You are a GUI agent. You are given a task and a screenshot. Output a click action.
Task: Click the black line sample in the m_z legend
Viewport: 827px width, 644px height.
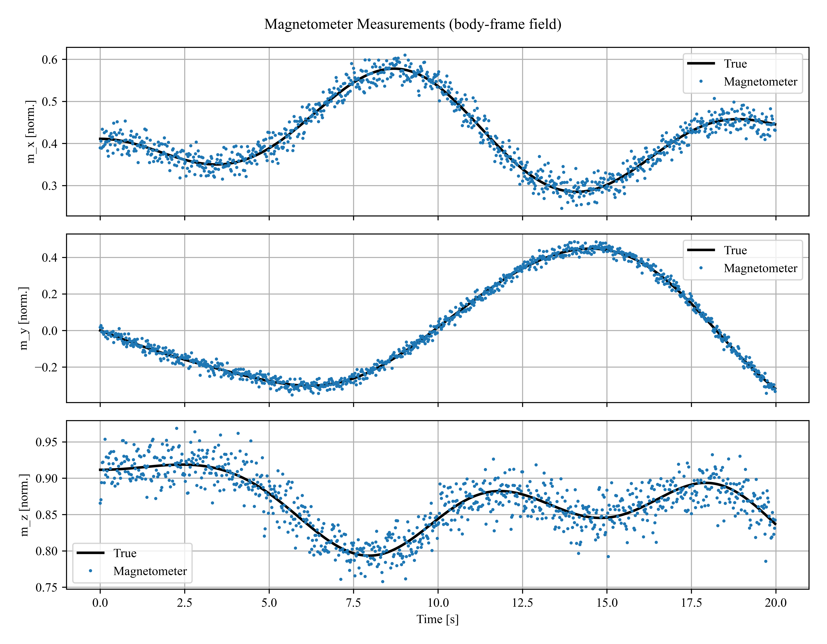pyautogui.click(x=91, y=553)
